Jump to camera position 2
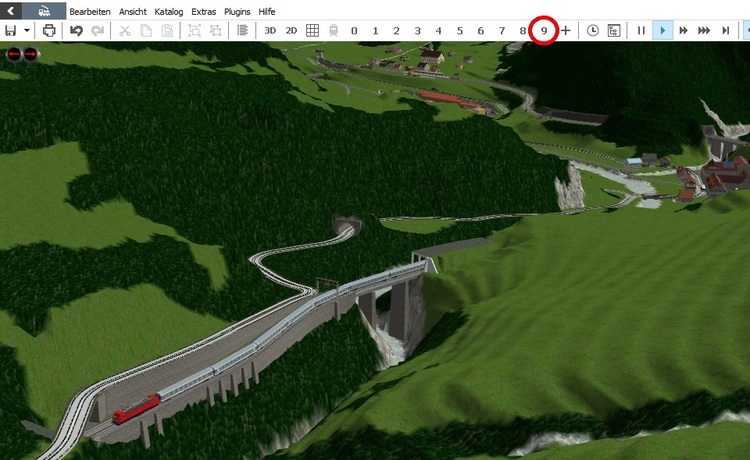The height and width of the screenshot is (460, 750). [x=396, y=31]
